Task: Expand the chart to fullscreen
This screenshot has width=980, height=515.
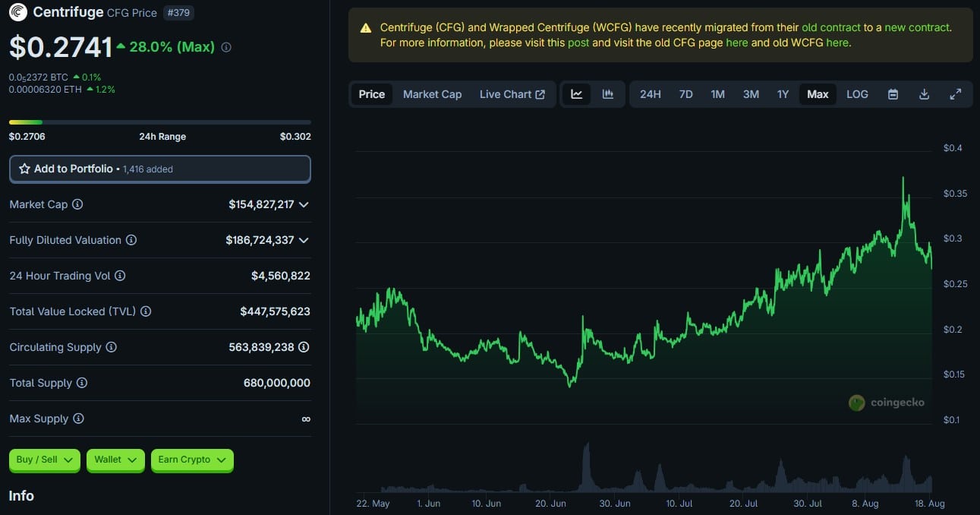Action: [956, 94]
